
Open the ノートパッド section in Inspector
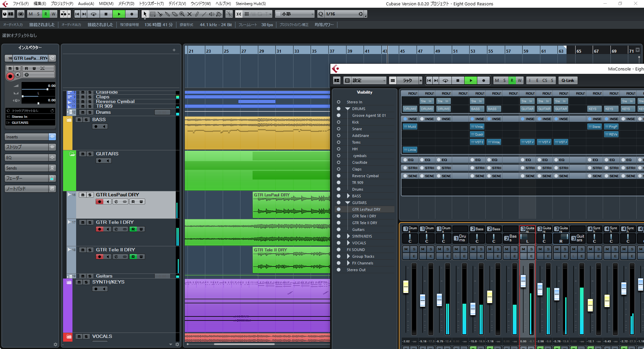(26, 189)
